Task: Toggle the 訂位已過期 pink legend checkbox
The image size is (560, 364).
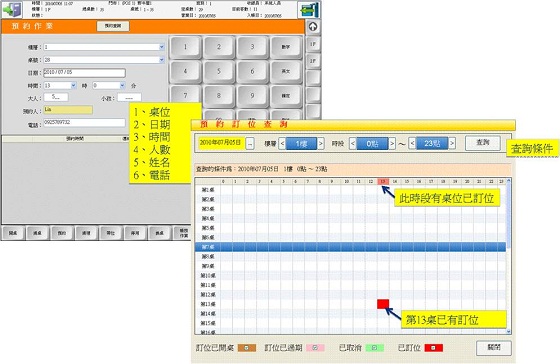Action: click(x=315, y=348)
